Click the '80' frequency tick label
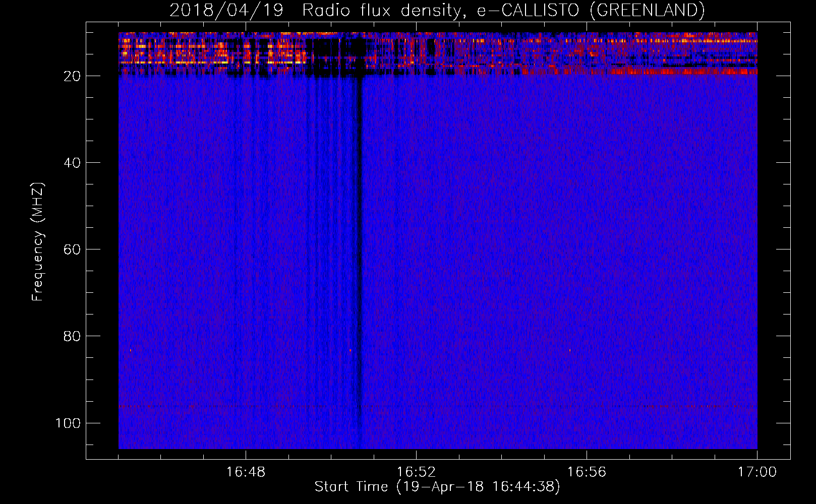The width and height of the screenshot is (816, 504). 72,336
